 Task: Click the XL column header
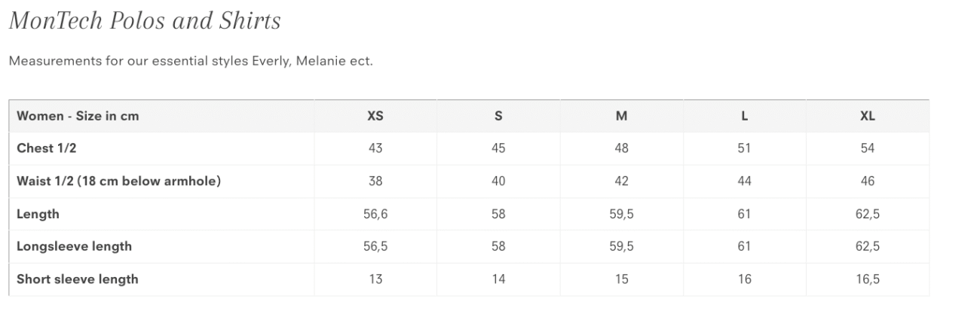coord(868,116)
